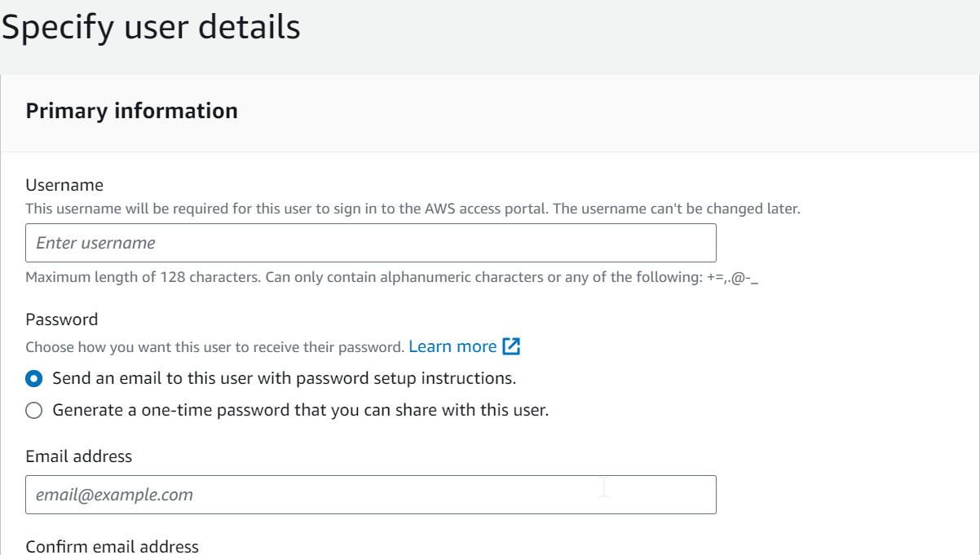This screenshot has width=980, height=555.
Task: Click the allowed special characters text +=,.@-_
Action: click(733, 277)
